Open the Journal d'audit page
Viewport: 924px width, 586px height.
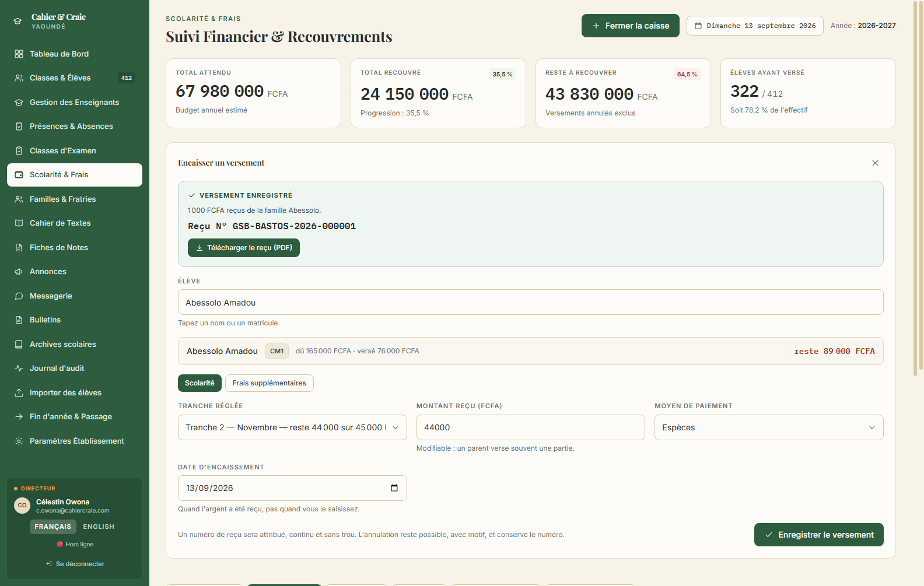tap(75, 369)
